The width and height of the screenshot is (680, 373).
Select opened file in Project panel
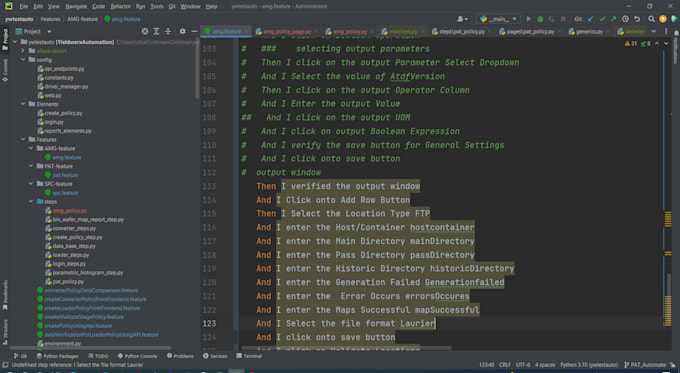(145, 32)
